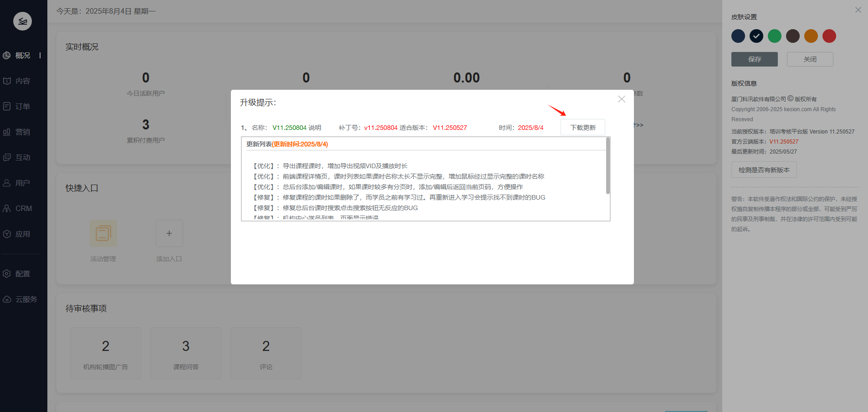Image resolution: width=868 pixels, height=412 pixels.
Task: Open the 互动 interaction menu
Action: [22, 158]
